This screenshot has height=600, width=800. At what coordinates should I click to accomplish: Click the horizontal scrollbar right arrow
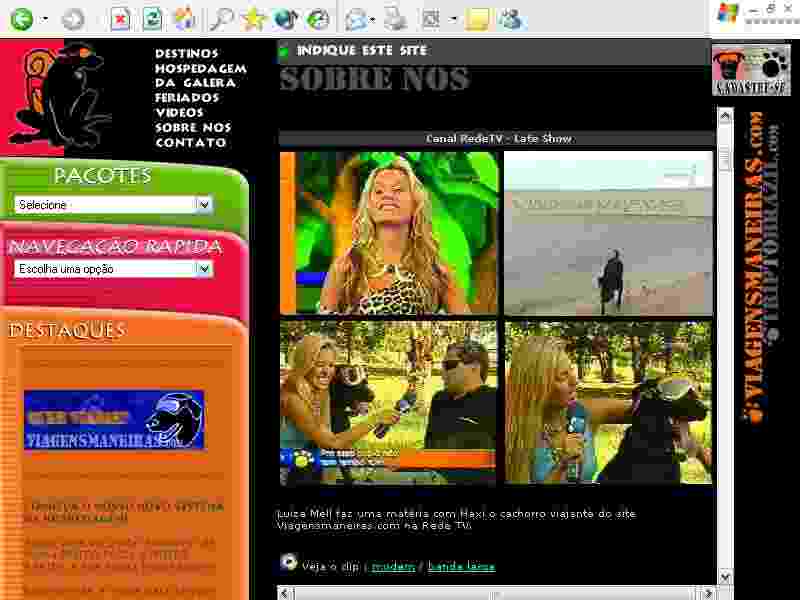[707, 593]
